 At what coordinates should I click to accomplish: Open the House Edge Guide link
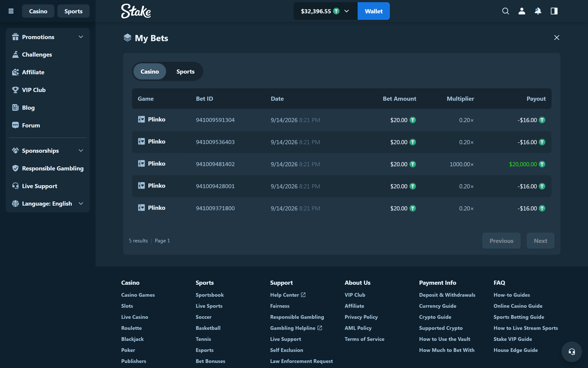tap(516, 350)
